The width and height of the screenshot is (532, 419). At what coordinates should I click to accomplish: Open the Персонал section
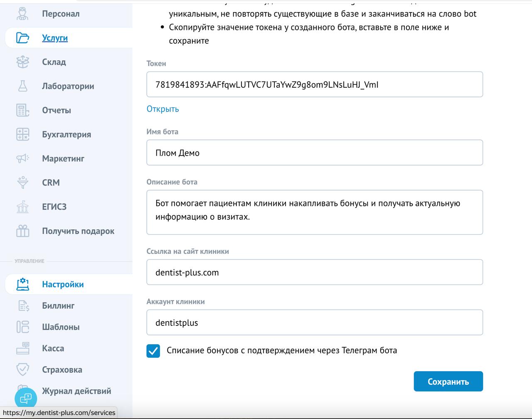[x=61, y=14]
